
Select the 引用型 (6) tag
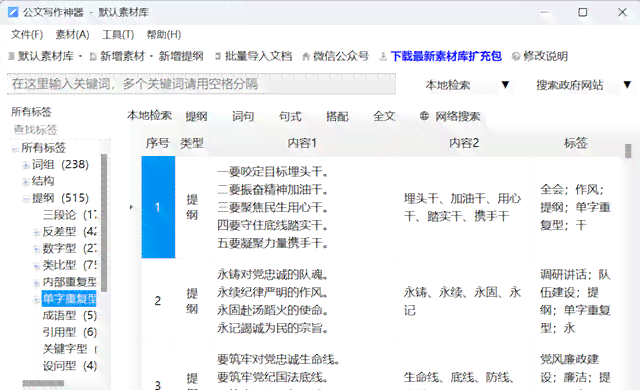pos(69,332)
